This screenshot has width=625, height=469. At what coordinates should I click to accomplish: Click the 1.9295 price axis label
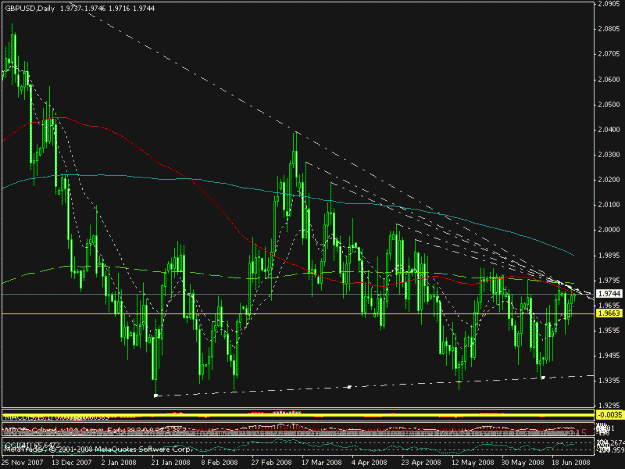point(610,405)
